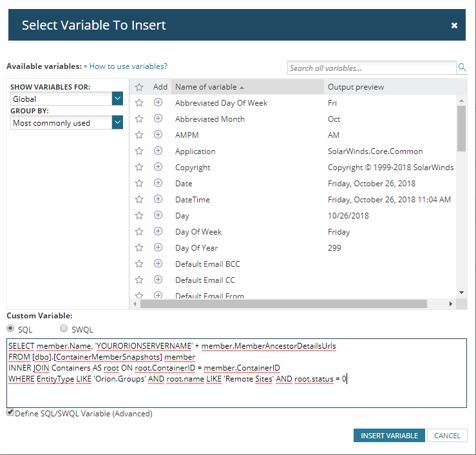Select the AMPM variable name
Image resolution: width=476 pixels, height=455 pixels.
click(187, 135)
